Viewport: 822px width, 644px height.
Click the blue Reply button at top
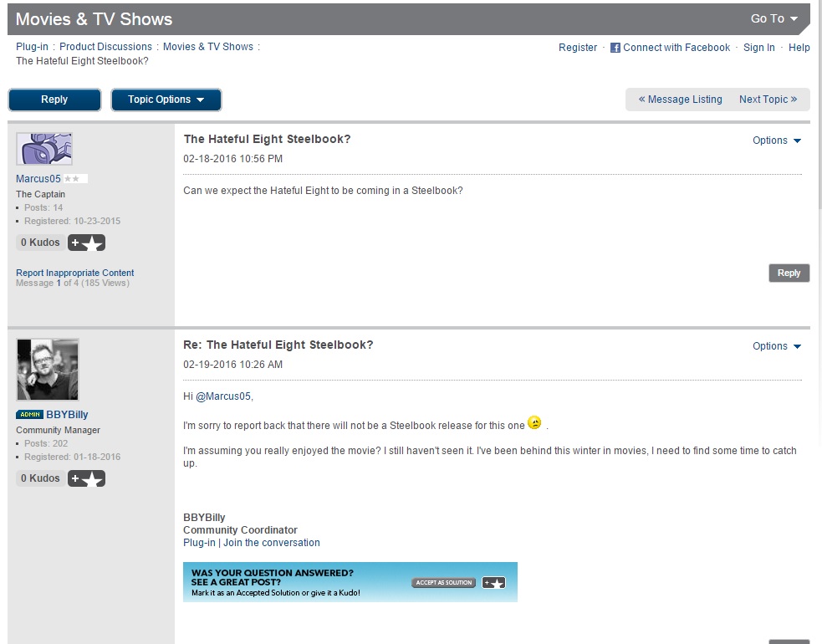coord(54,100)
